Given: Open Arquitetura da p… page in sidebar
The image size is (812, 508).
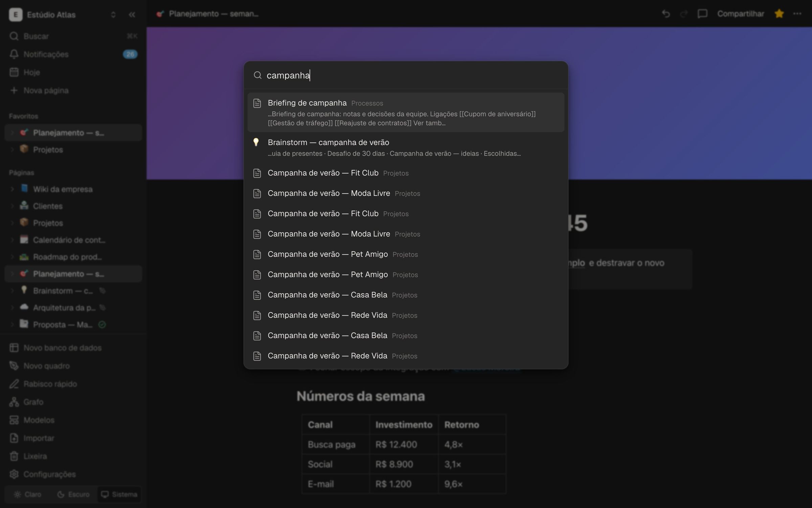Looking at the screenshot, I should tap(73, 308).
